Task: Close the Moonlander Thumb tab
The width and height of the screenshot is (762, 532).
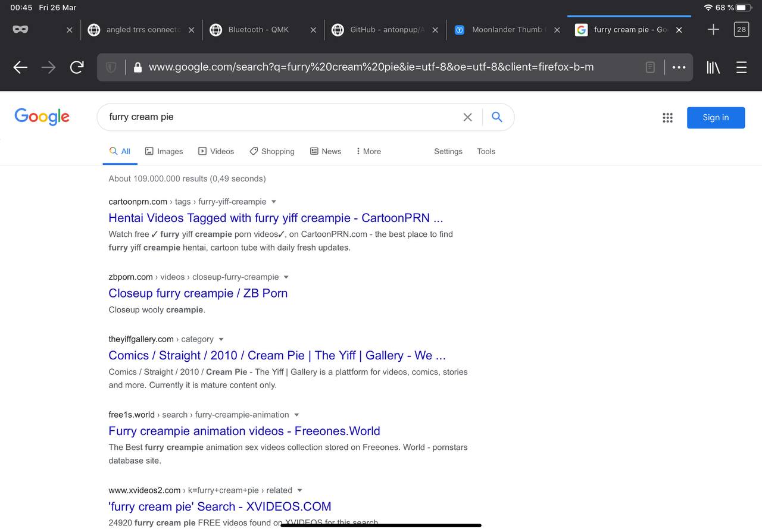Action: [x=557, y=30]
